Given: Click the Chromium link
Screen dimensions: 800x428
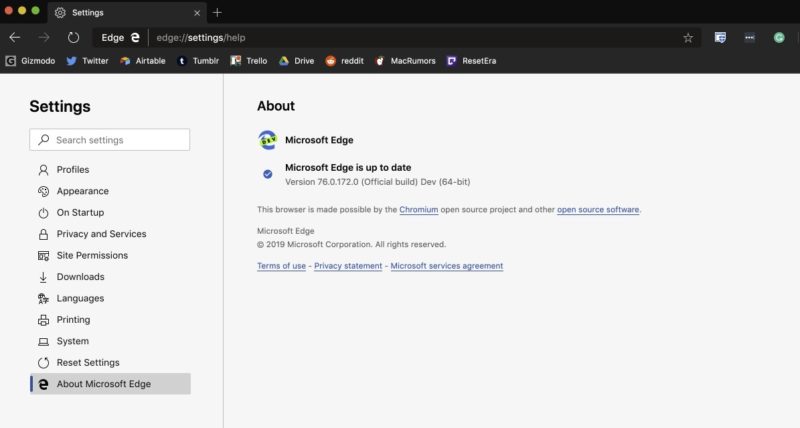Looking at the screenshot, I should [418, 210].
